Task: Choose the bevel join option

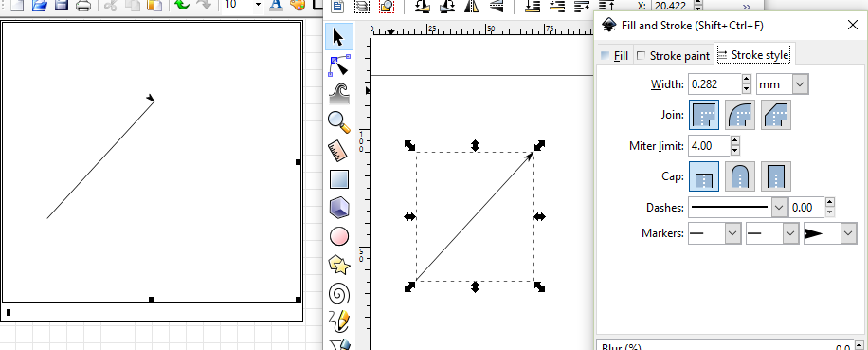Action: tap(775, 115)
